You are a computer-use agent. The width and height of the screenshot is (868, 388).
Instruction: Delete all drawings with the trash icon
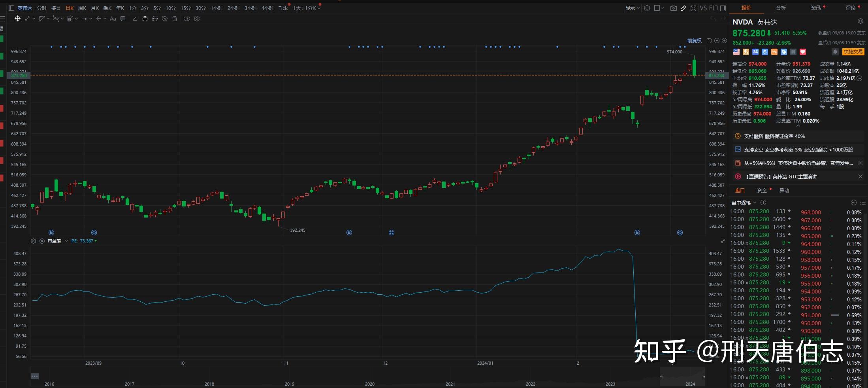(175, 19)
